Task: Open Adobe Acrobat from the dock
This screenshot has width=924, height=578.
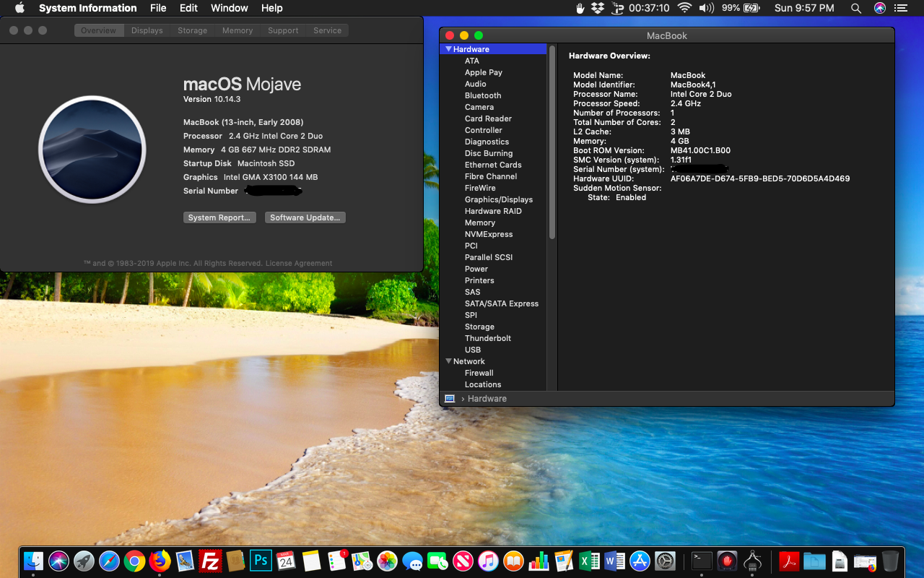Action: tap(788, 561)
